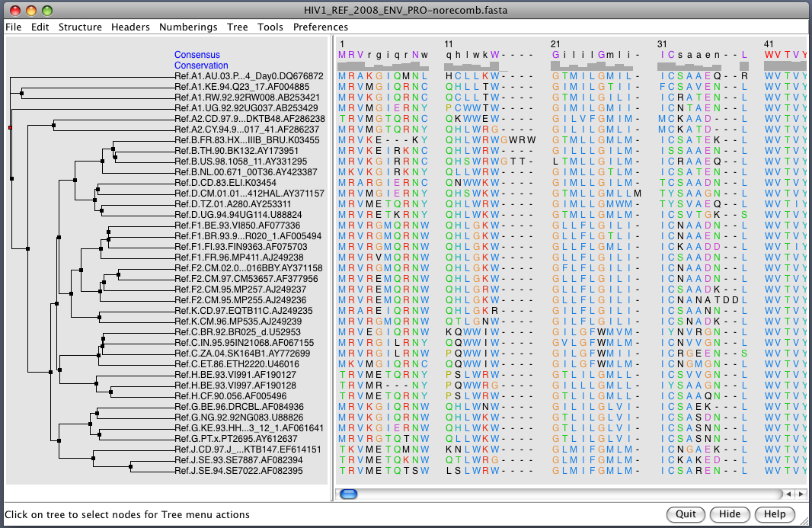Click the red root node of the tree

point(10,128)
